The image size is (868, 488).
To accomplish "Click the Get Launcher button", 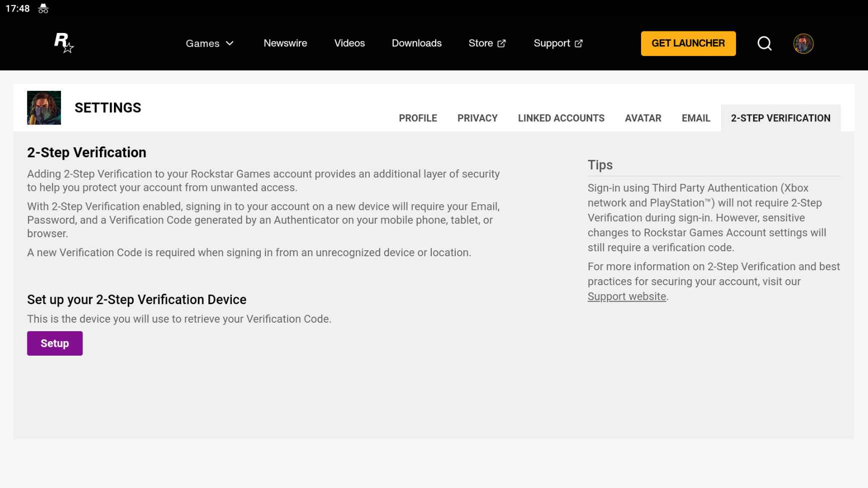I will [x=688, y=43].
